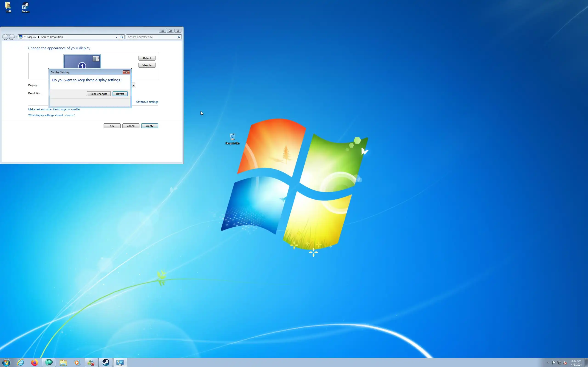Launch Windows Media Player from taskbar

pos(77,362)
